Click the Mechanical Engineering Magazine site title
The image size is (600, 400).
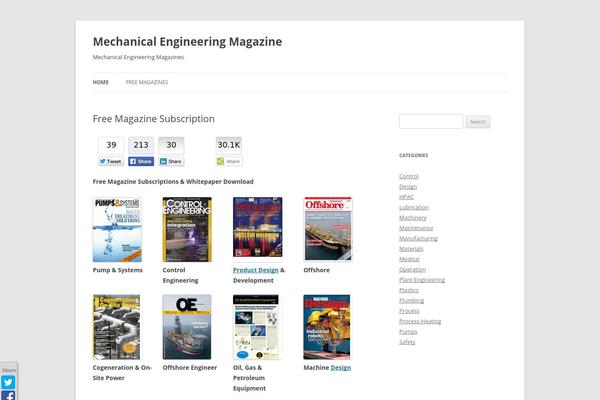(188, 41)
